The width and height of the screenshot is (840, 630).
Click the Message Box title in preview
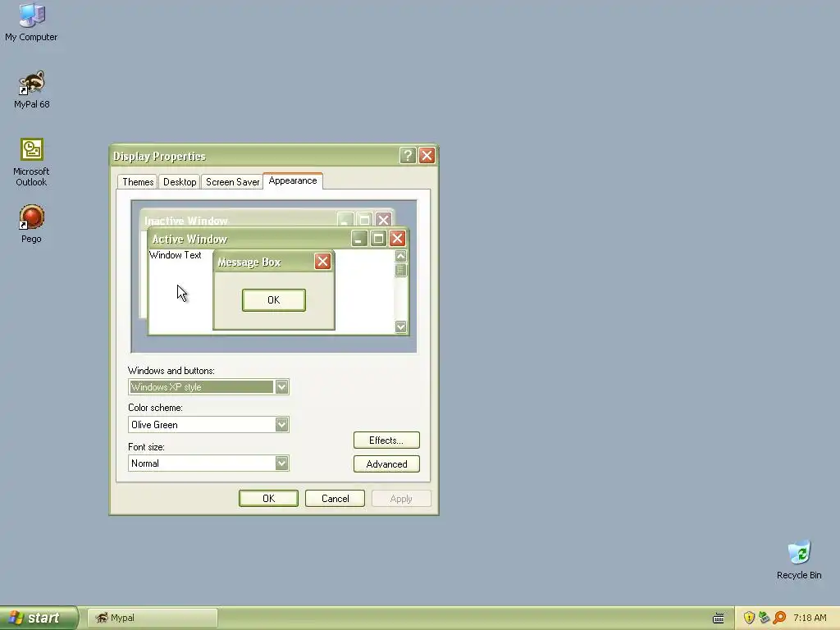249,262
